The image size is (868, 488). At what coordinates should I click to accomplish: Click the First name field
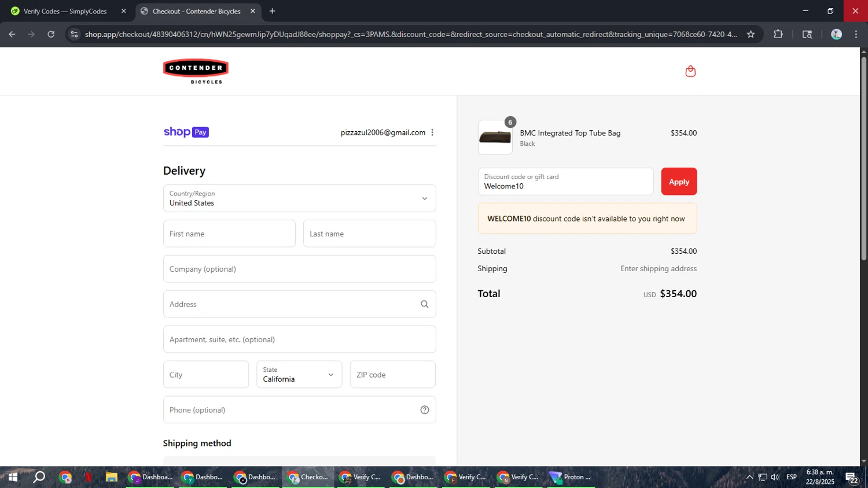pos(229,234)
